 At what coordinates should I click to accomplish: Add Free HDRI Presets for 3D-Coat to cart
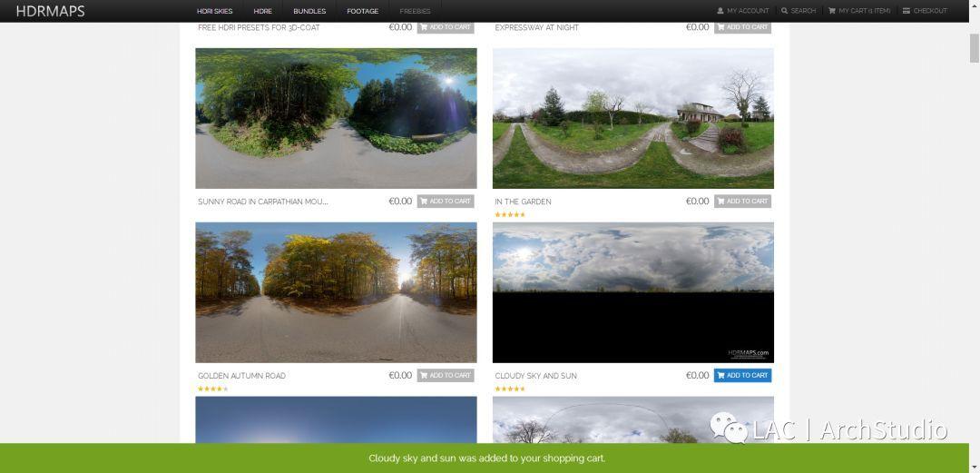pyautogui.click(x=446, y=27)
